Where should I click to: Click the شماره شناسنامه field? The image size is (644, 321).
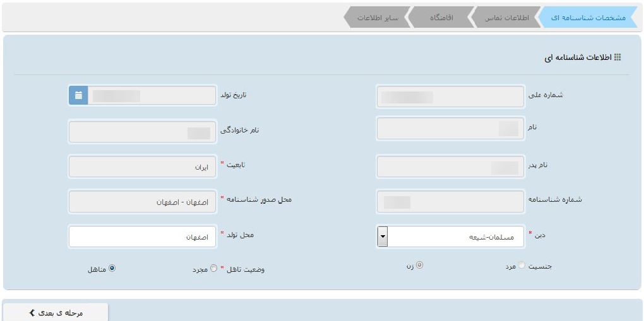point(450,202)
